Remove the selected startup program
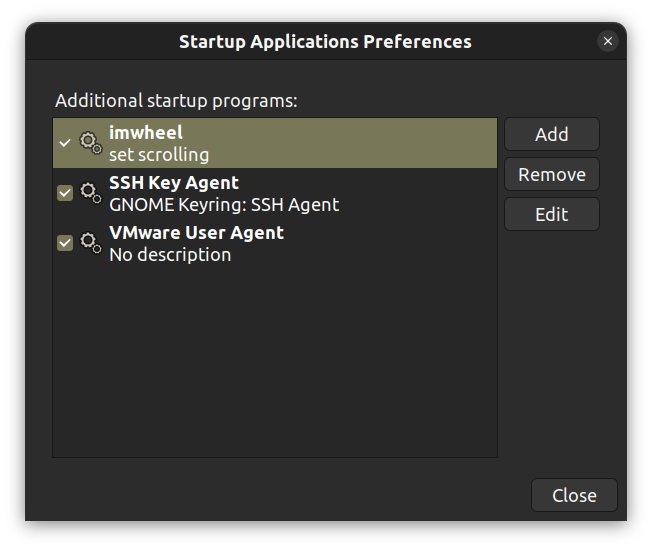Image resolution: width=652 pixels, height=549 pixels. coord(552,174)
